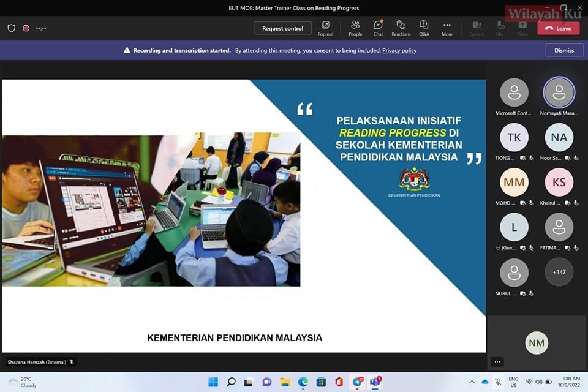
Task: Click the Wi-Fi network tray icon
Action: point(529,382)
